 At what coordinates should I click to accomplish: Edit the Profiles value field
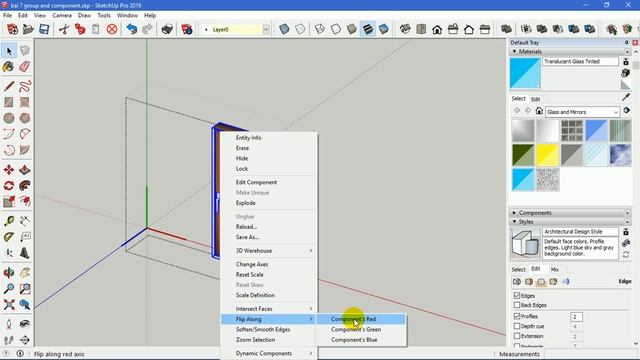576,317
